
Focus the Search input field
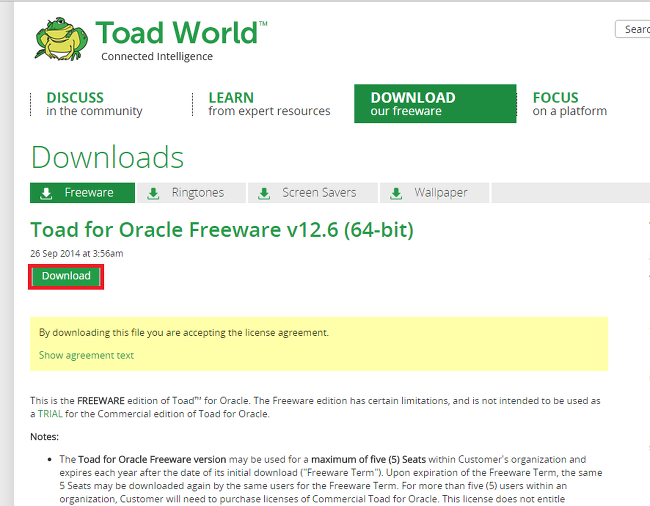[633, 29]
